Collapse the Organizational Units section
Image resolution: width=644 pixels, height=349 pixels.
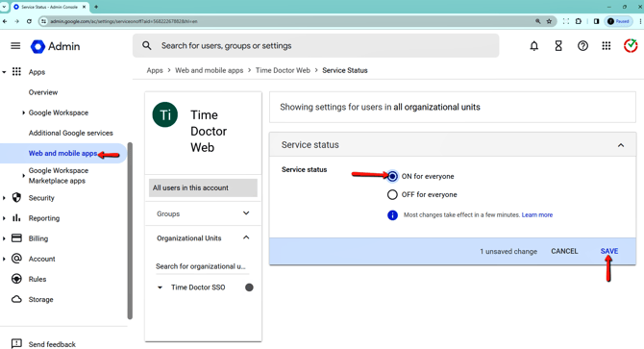[x=246, y=237]
